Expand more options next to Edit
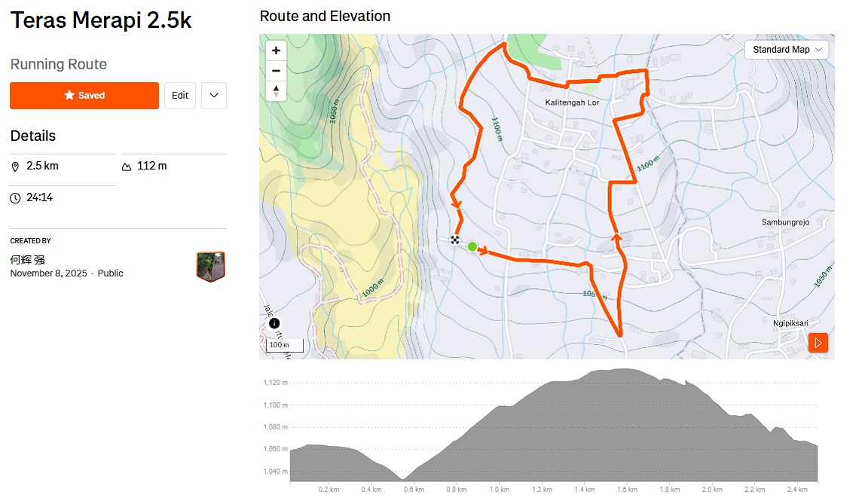The width and height of the screenshot is (862, 504). (214, 96)
